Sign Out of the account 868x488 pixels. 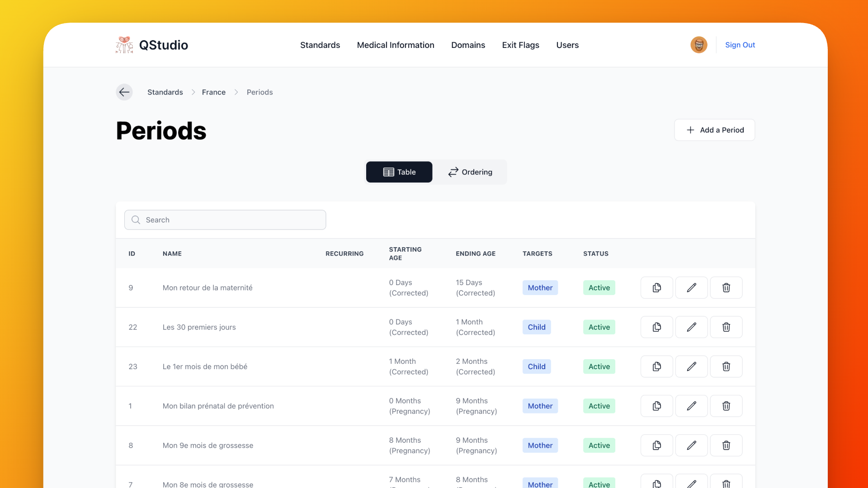[740, 45]
